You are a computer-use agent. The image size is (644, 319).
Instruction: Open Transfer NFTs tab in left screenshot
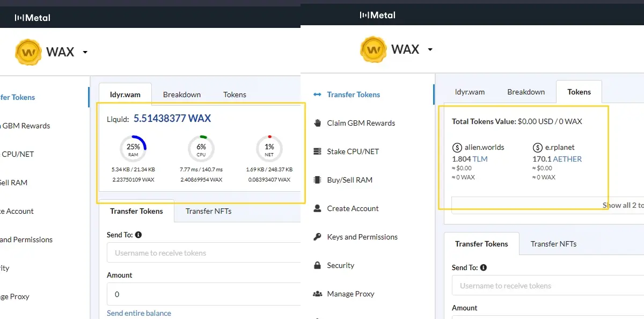pos(209,211)
